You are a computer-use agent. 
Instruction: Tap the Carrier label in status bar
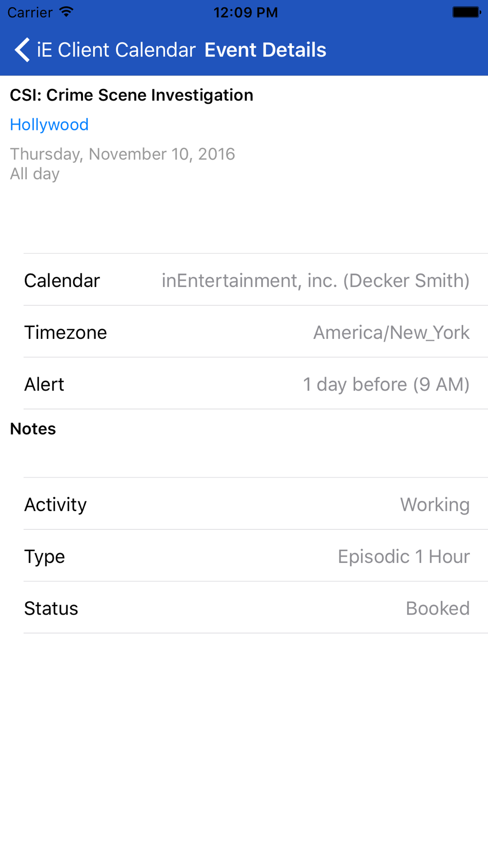click(x=30, y=12)
